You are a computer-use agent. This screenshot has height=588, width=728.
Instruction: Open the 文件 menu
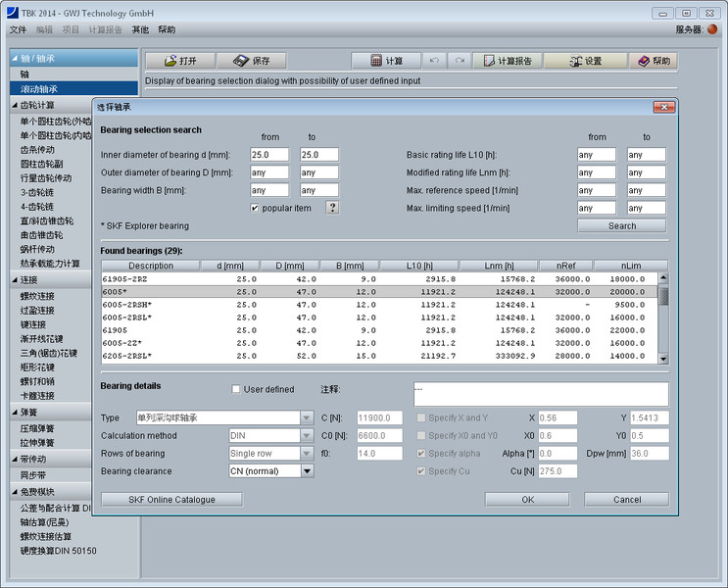[x=18, y=30]
